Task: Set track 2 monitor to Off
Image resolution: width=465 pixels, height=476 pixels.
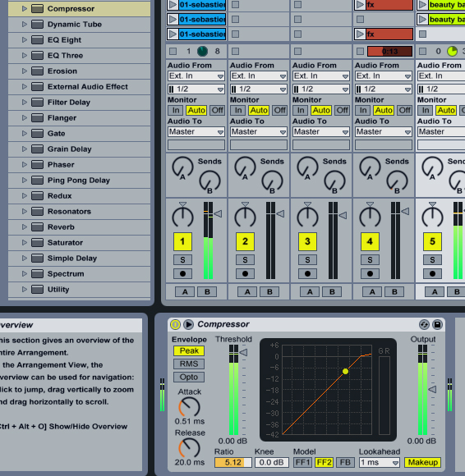Action: (279, 110)
